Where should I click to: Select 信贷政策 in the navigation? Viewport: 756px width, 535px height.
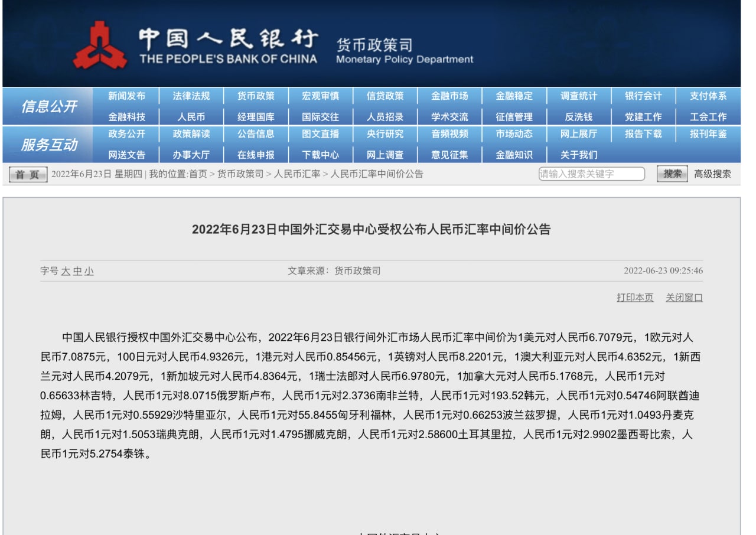[x=385, y=96]
